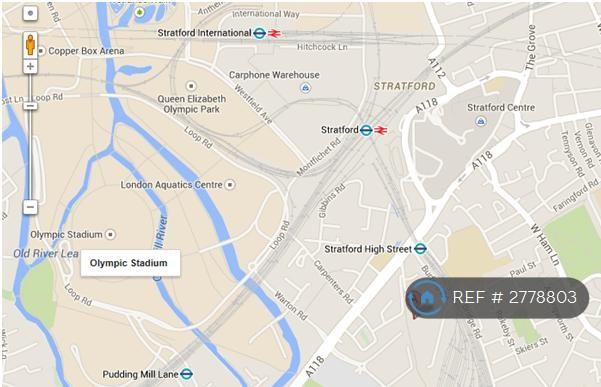Click the Stratford International label
Screen dimensions: 601x387
[204, 33]
